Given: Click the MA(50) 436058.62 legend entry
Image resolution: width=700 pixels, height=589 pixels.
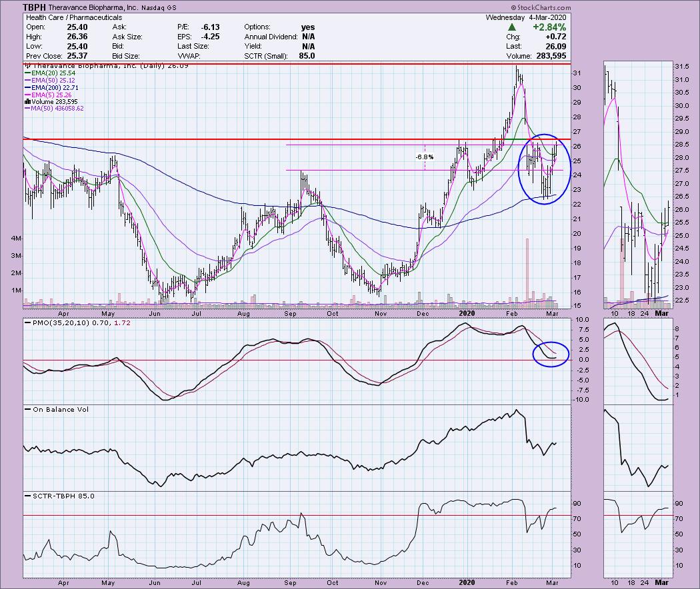Looking at the screenshot, I should pos(54,109).
